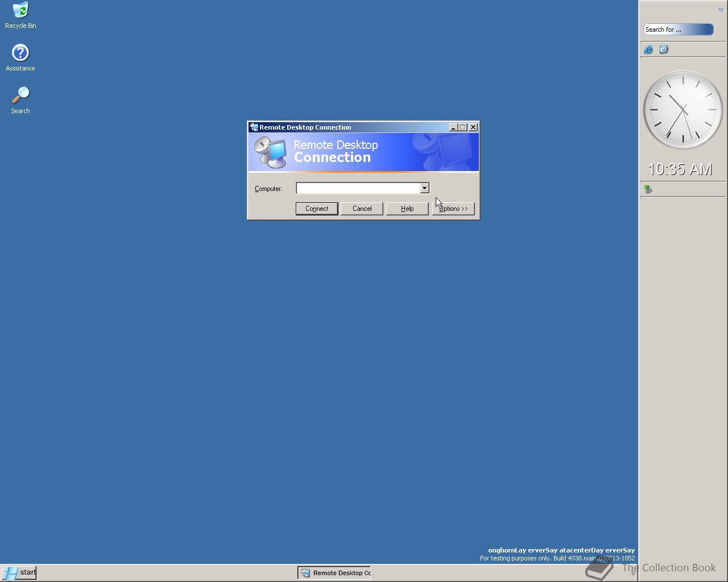
Task: Click the green tray icon below the clock
Action: 648,189
